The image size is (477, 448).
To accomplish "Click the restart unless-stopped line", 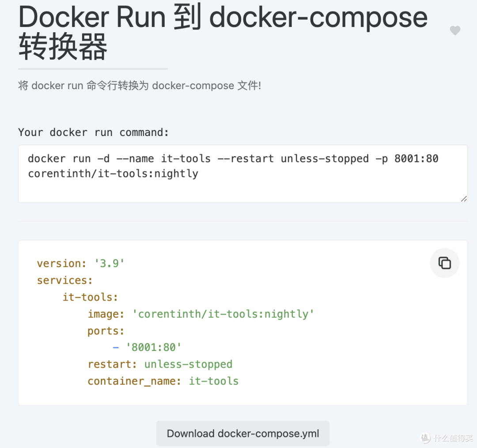I will click(x=160, y=364).
